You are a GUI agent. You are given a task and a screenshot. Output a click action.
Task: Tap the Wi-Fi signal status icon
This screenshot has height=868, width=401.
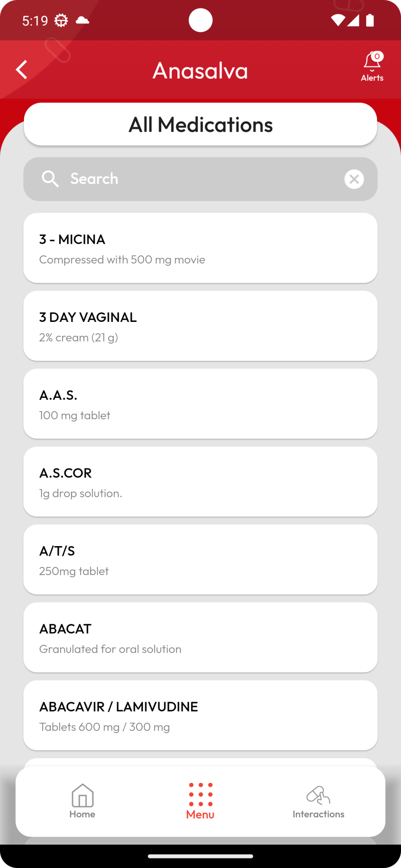(x=338, y=20)
